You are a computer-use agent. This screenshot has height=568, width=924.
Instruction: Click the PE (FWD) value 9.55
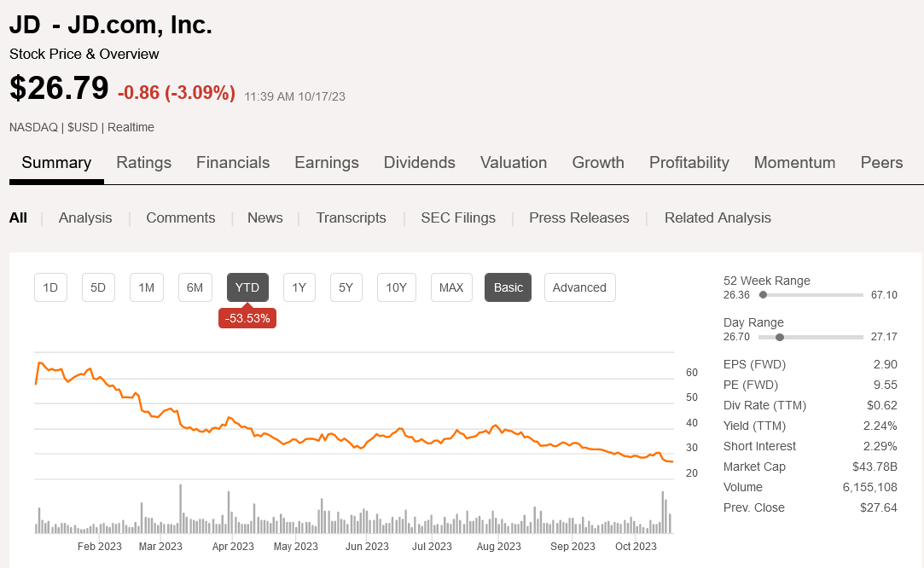(885, 385)
